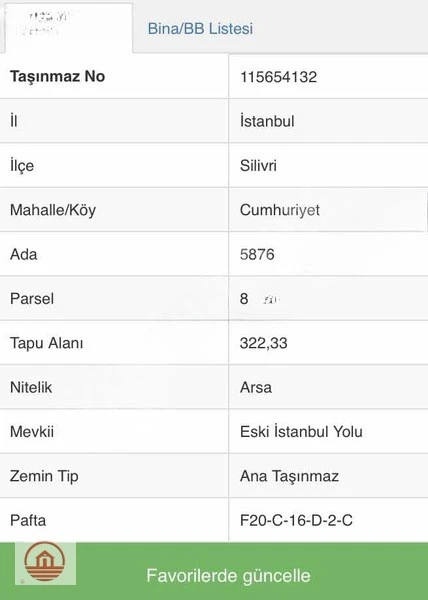The height and width of the screenshot is (600, 428).
Task: Click the Parsel value 8
Action: tap(244, 299)
